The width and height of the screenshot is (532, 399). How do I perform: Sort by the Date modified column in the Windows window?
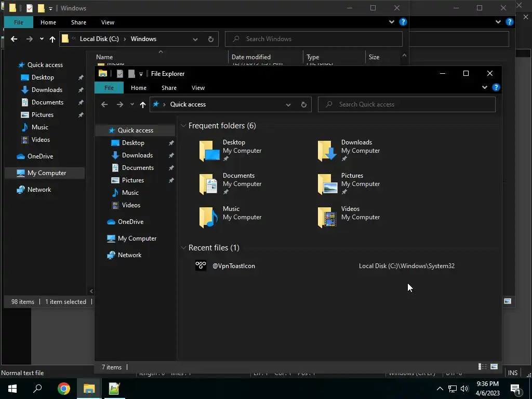(x=251, y=57)
